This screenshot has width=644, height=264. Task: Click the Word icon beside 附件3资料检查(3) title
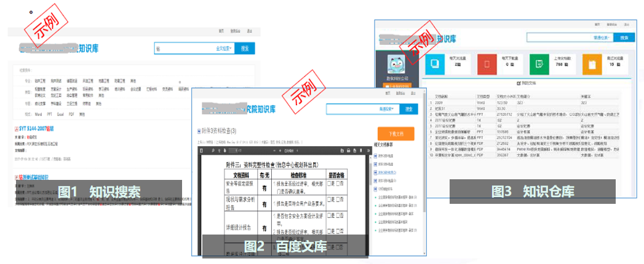(199, 131)
